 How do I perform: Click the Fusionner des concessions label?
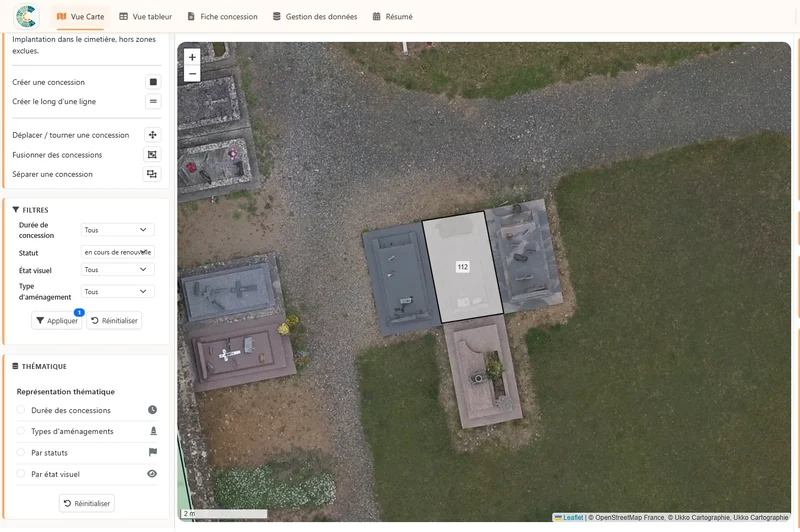pos(57,155)
